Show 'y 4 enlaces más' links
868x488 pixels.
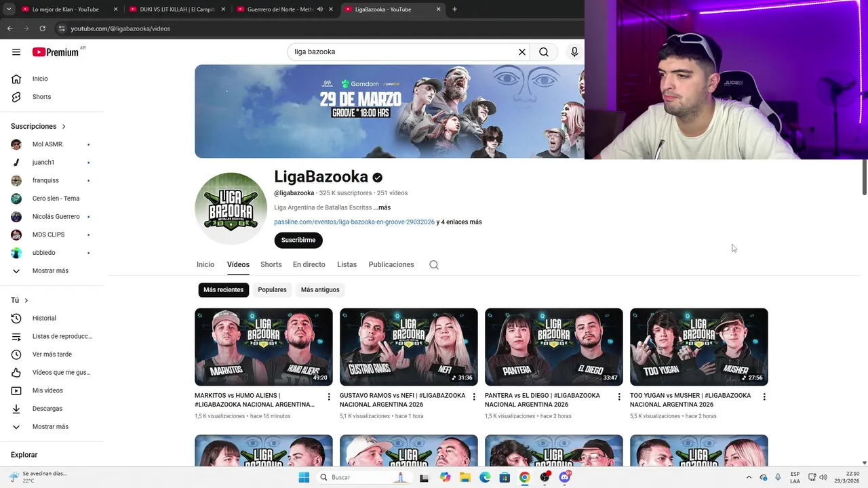(x=459, y=222)
